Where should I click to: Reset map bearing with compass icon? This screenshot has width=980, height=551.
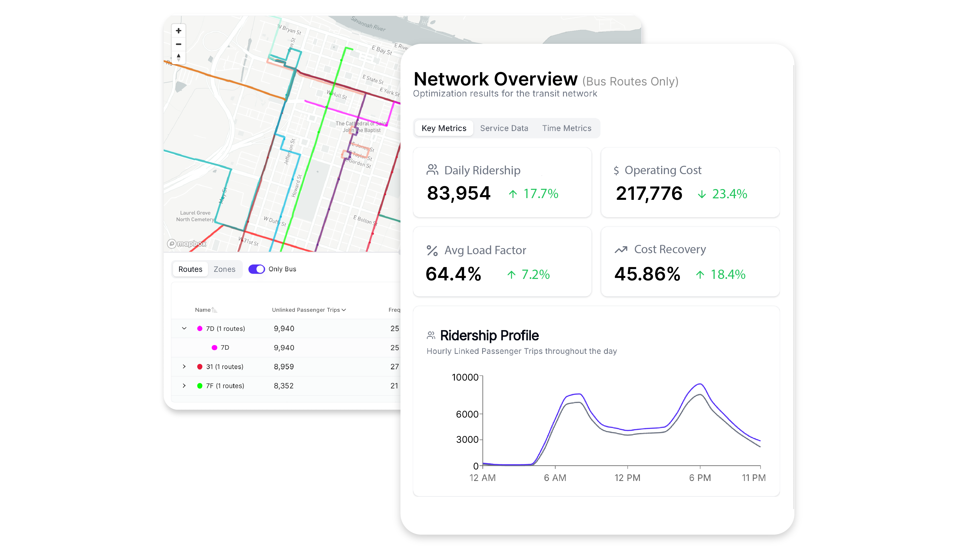pos(178,57)
